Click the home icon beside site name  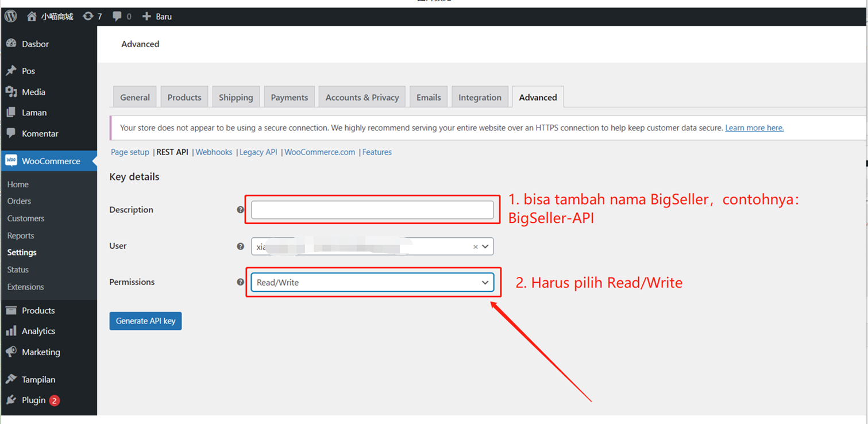coord(32,16)
